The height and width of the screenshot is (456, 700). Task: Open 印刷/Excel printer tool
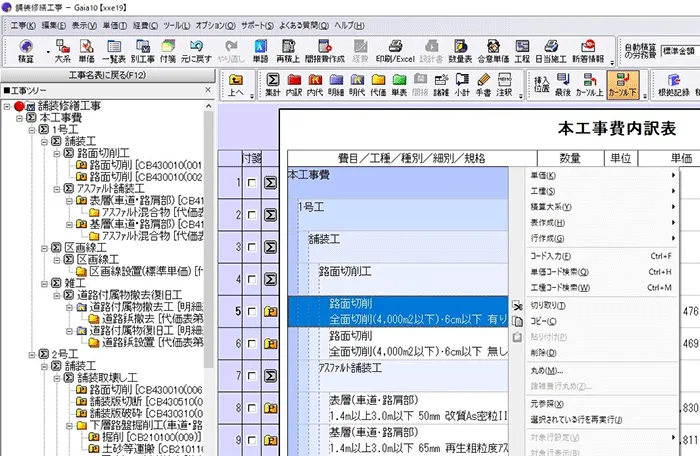[x=395, y=50]
